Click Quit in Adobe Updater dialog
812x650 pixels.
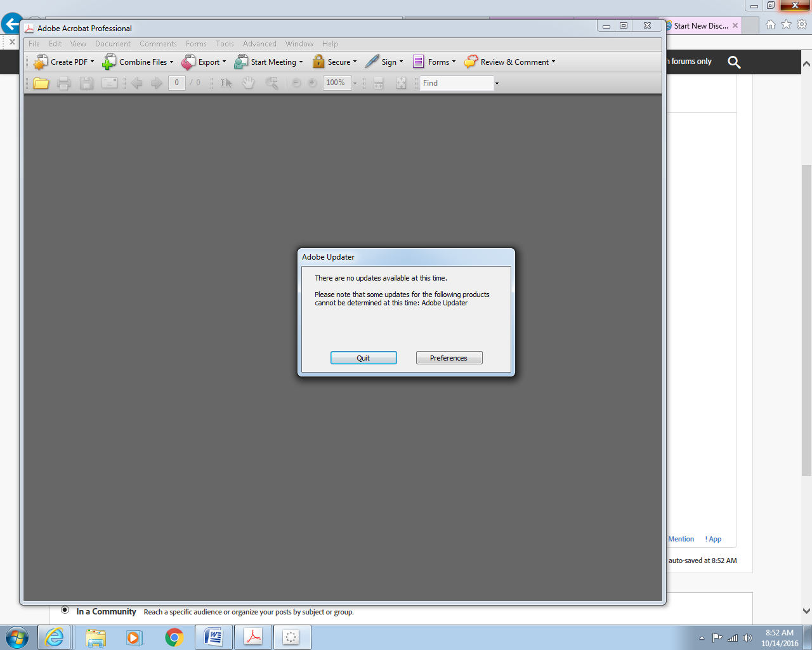pyautogui.click(x=363, y=358)
